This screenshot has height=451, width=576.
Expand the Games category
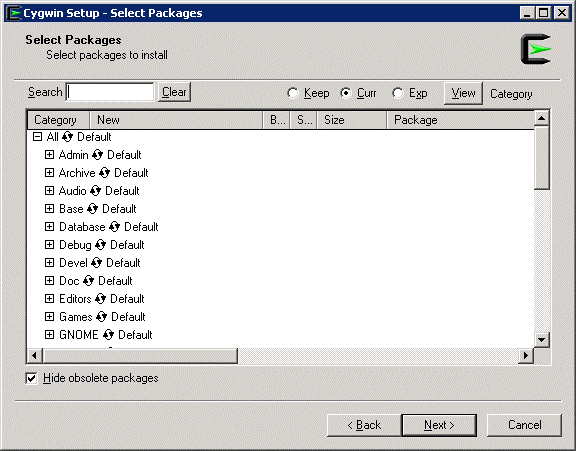click(49, 317)
